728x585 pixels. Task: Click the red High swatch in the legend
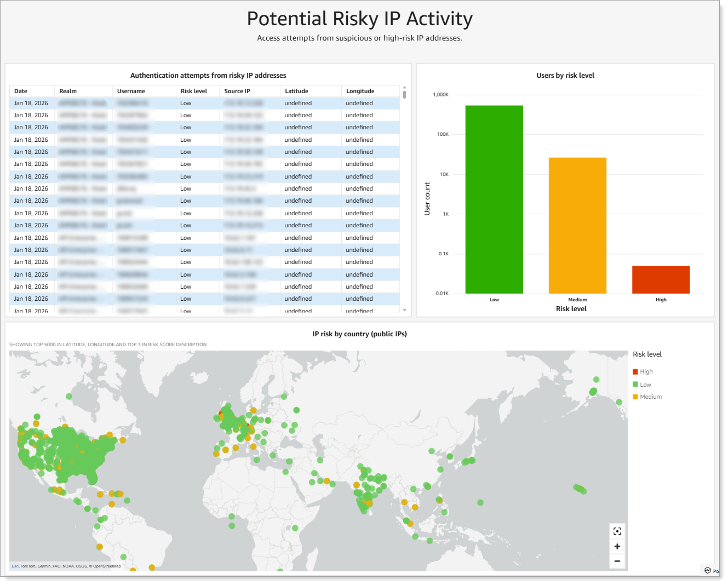pos(635,371)
